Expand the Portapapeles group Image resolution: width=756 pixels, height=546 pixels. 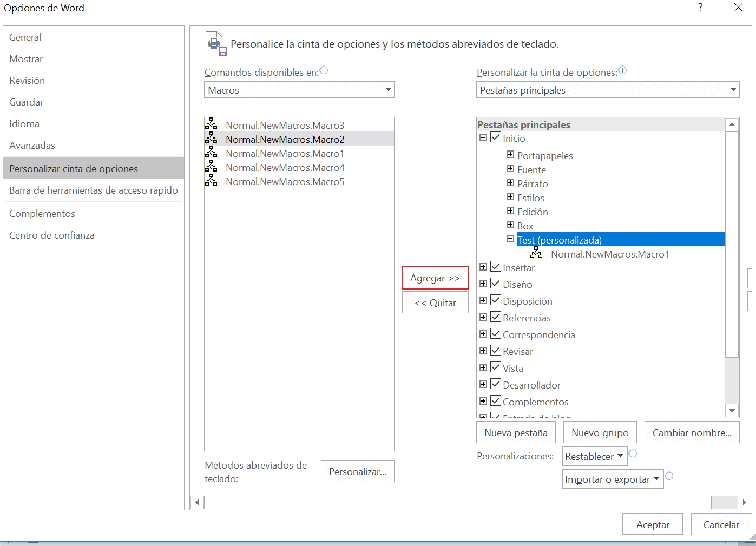pyautogui.click(x=510, y=154)
